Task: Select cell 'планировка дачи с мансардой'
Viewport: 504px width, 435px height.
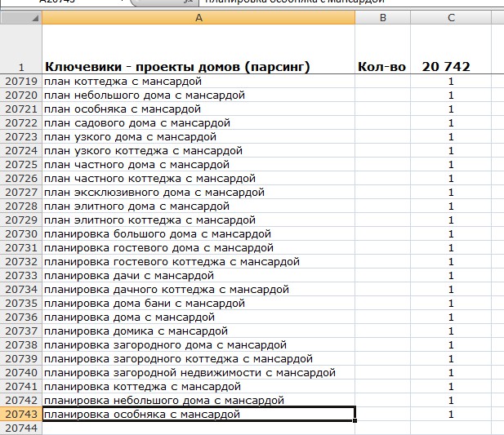Action: point(198,276)
